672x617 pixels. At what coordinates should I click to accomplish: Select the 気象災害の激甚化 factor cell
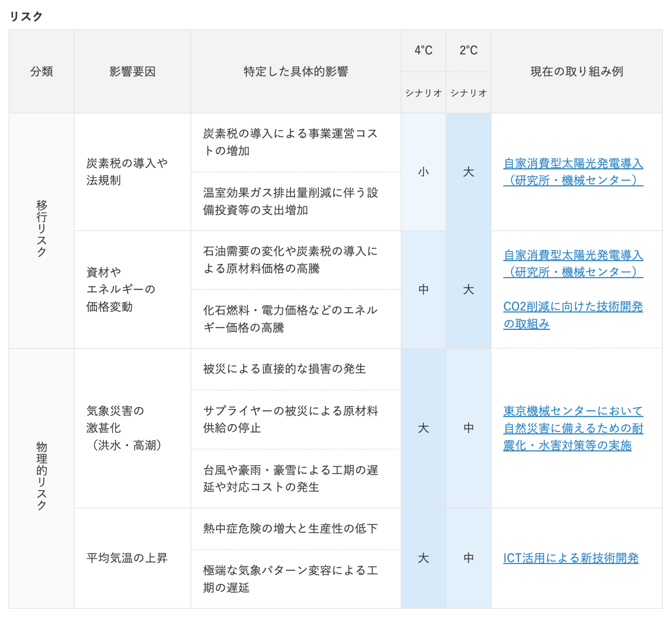(124, 428)
